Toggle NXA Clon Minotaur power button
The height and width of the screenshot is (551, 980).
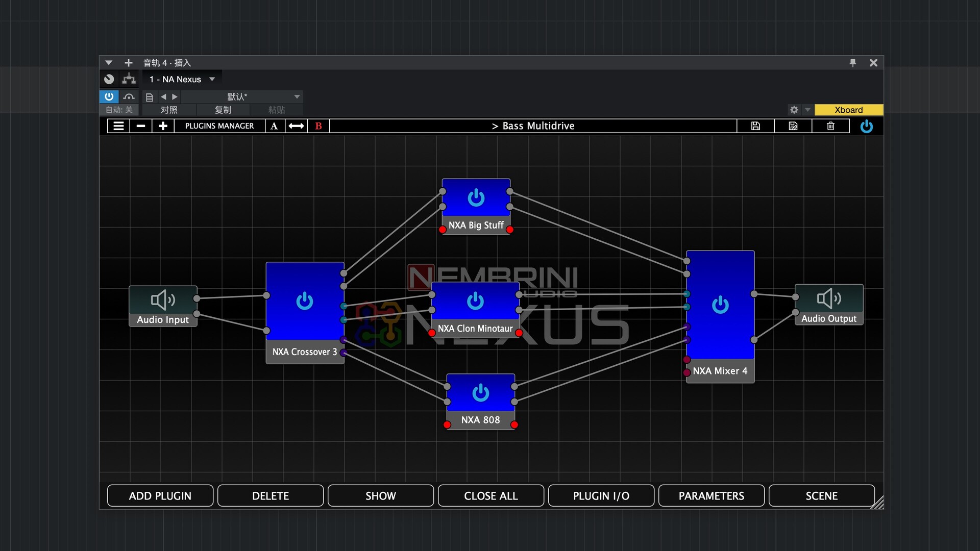point(475,301)
